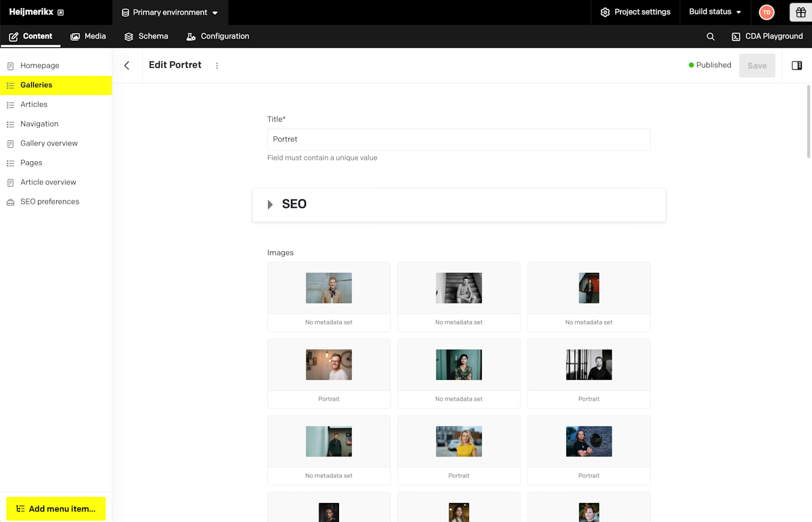Open the Primary environment dropdown

coord(170,12)
